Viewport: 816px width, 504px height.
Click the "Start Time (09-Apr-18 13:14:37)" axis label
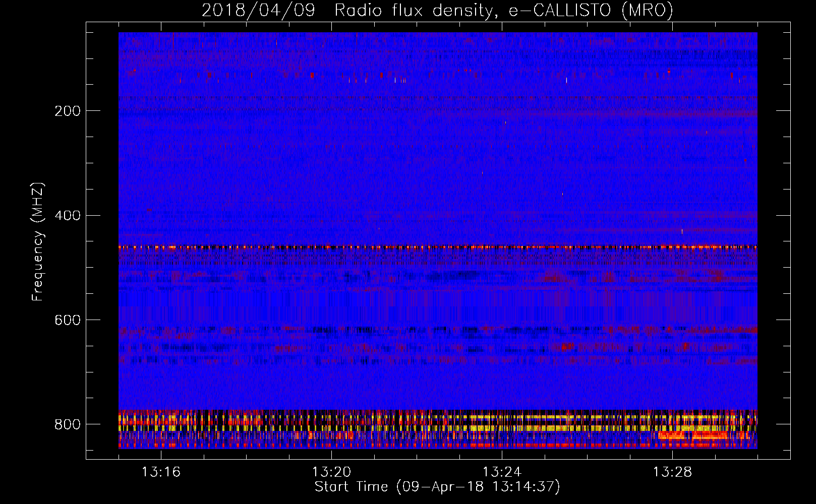(x=437, y=487)
